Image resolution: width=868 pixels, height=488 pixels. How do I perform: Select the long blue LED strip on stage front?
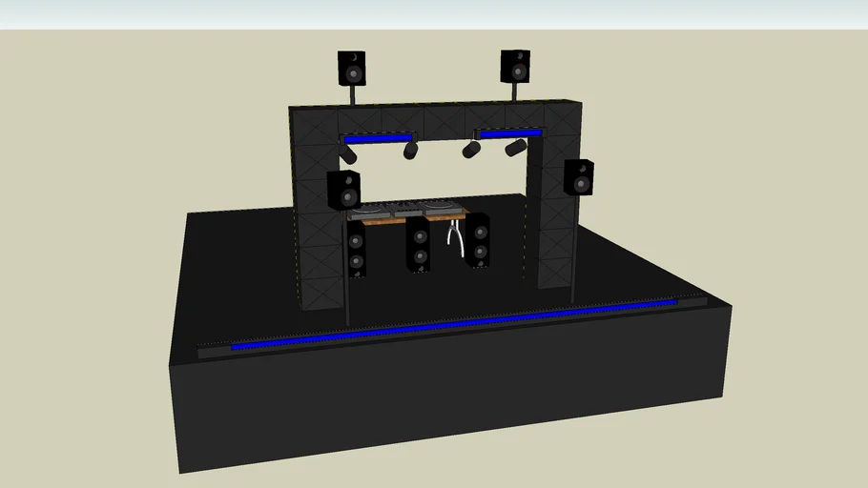pos(453,325)
